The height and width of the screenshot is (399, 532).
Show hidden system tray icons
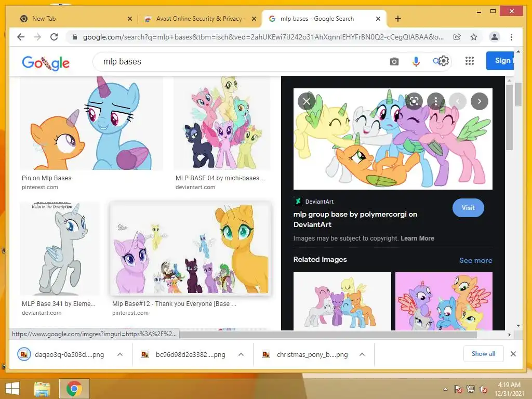[x=445, y=389]
